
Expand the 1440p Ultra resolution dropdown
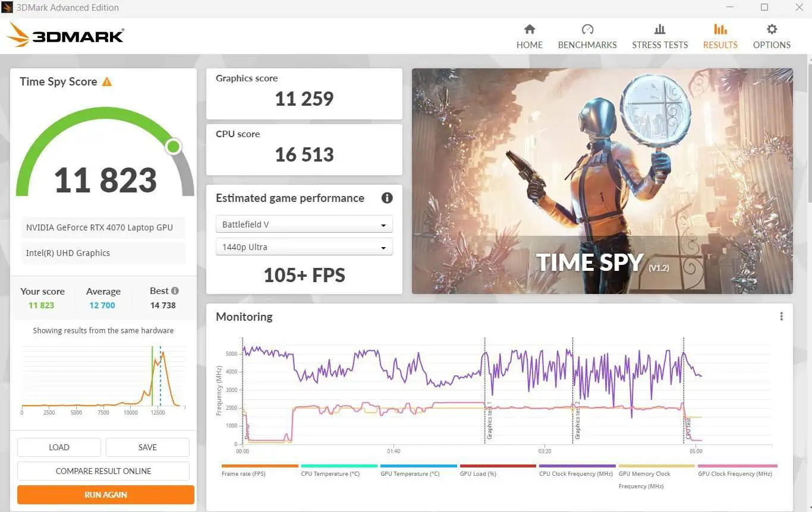pyautogui.click(x=304, y=247)
